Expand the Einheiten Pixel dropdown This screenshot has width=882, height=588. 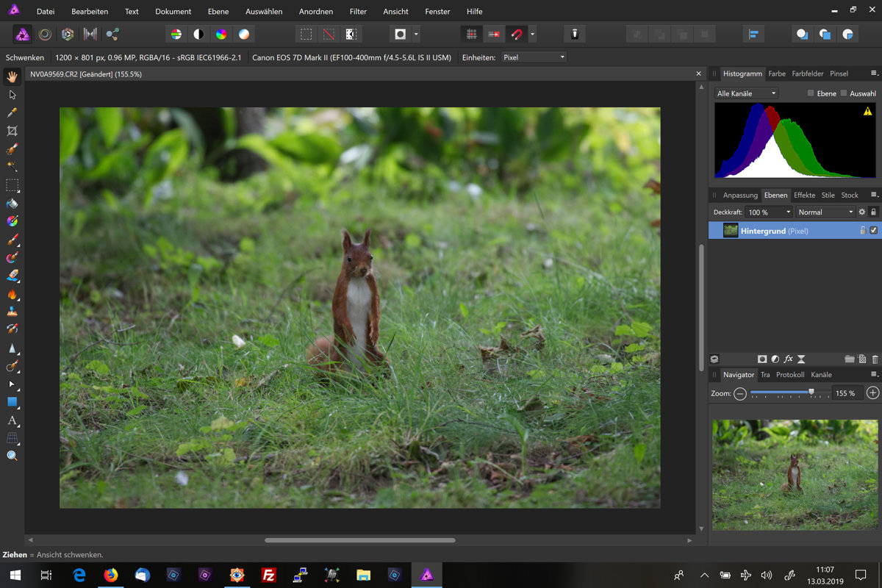coord(534,57)
